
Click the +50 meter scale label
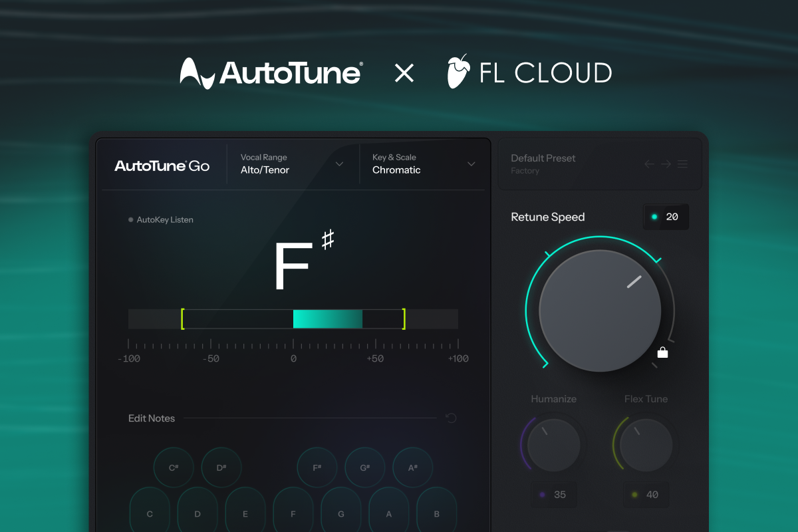coord(374,358)
